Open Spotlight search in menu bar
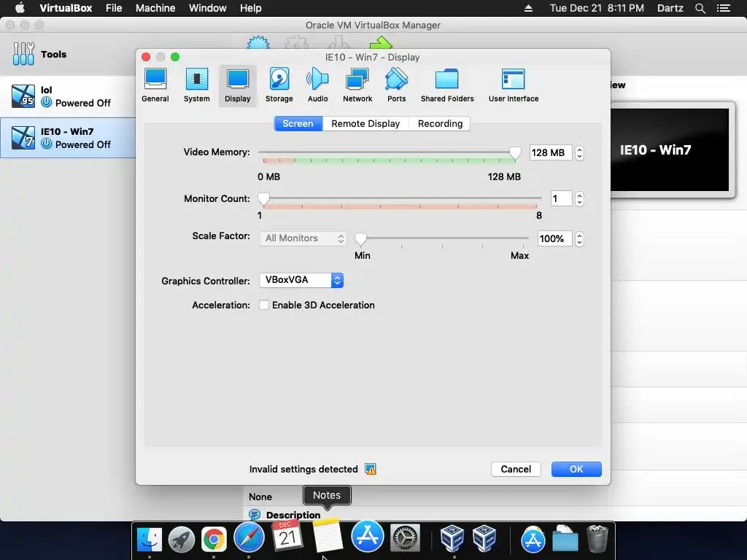Viewport: 747px width, 560px height. (x=700, y=8)
